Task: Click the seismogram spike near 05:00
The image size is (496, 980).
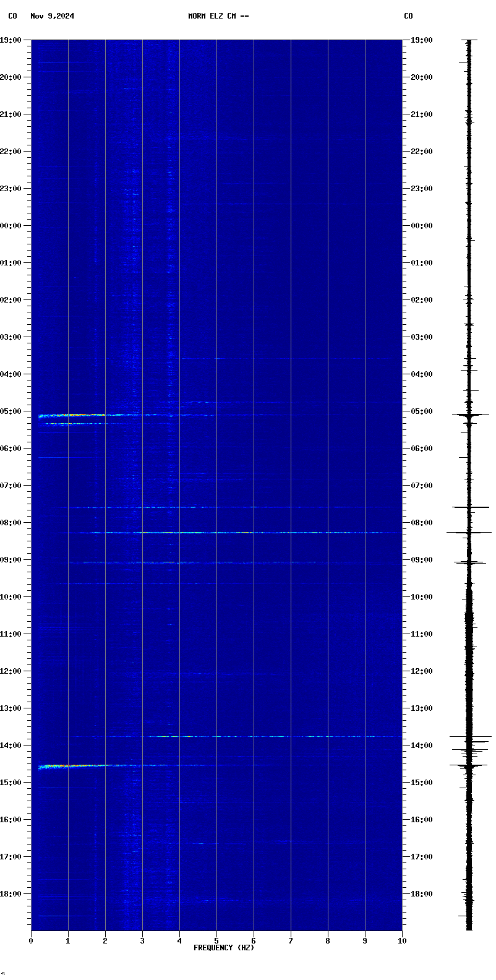Action: pos(469,415)
